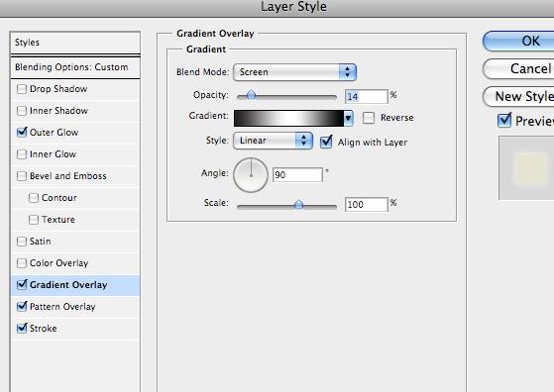Click the Angle dial control
Image resolution: width=554 pixels, height=392 pixels.
point(251,175)
